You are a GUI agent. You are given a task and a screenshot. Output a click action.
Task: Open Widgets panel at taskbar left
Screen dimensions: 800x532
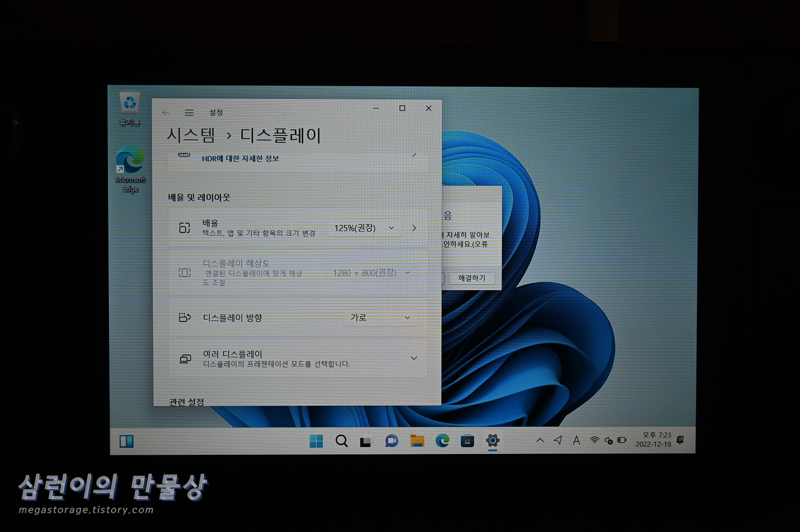tap(126, 441)
